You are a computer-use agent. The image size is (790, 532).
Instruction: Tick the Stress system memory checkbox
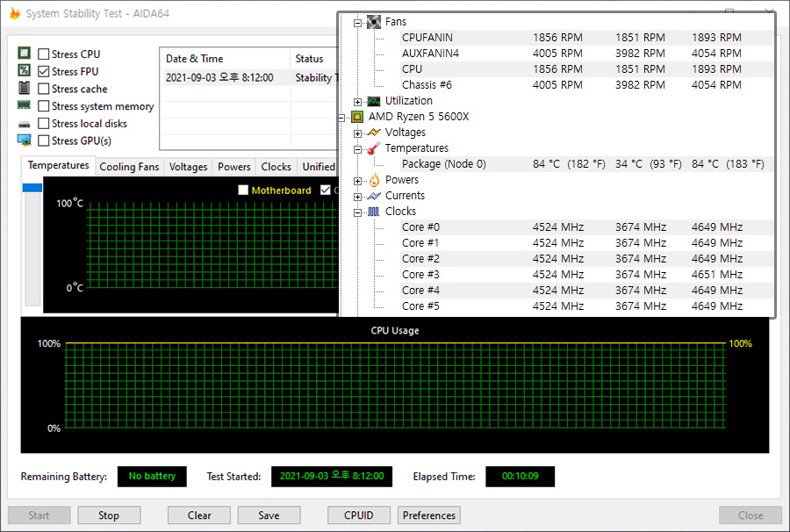(44, 106)
